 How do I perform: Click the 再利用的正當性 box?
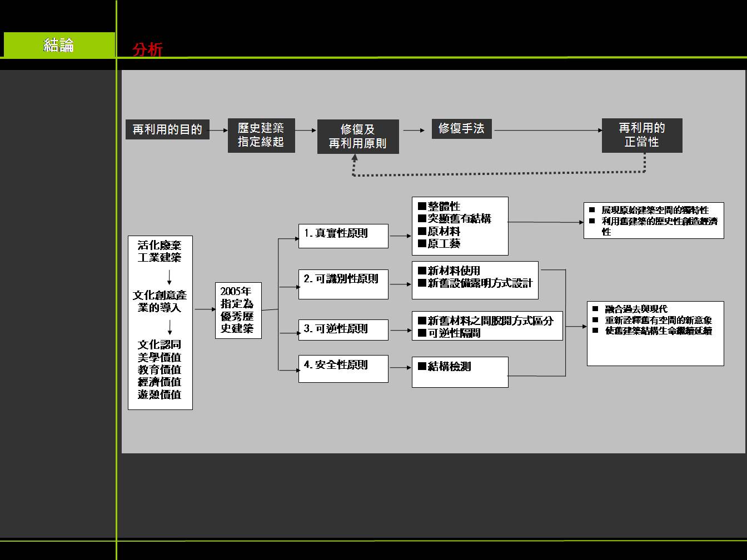click(642, 135)
